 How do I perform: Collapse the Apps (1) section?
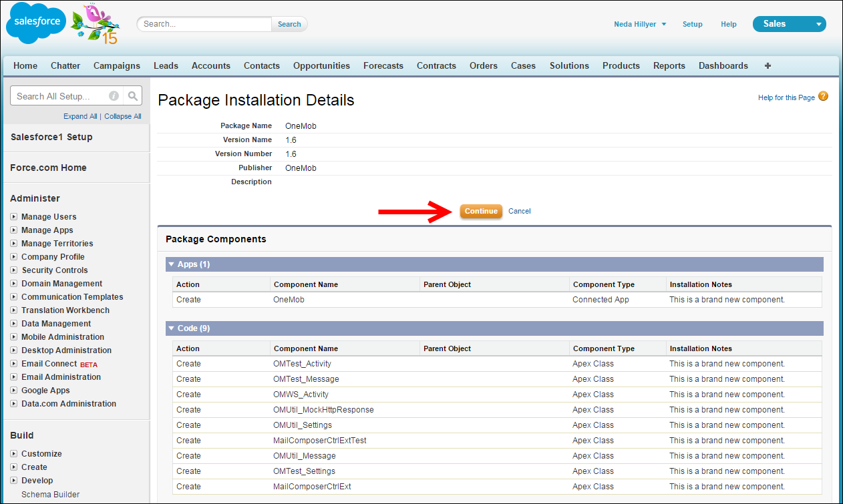171,264
